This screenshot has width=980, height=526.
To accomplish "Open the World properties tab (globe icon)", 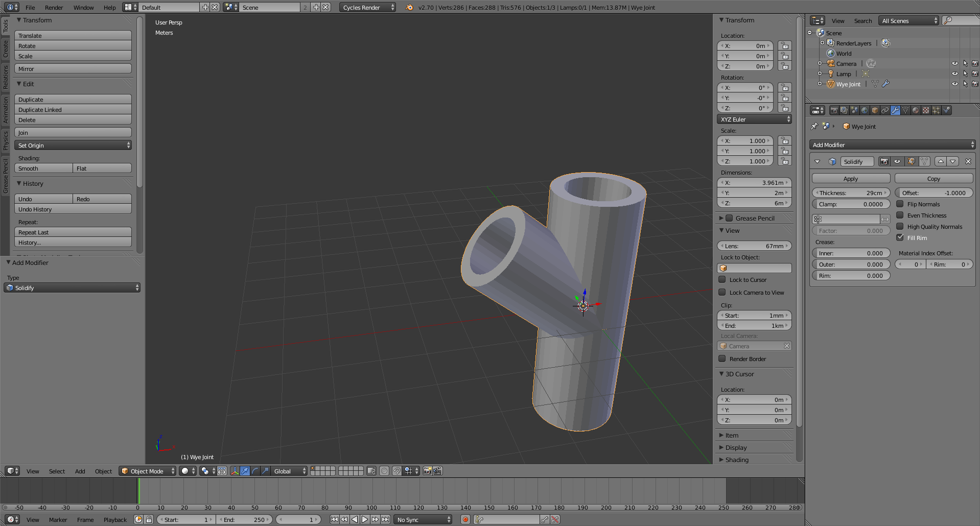I will (x=865, y=110).
